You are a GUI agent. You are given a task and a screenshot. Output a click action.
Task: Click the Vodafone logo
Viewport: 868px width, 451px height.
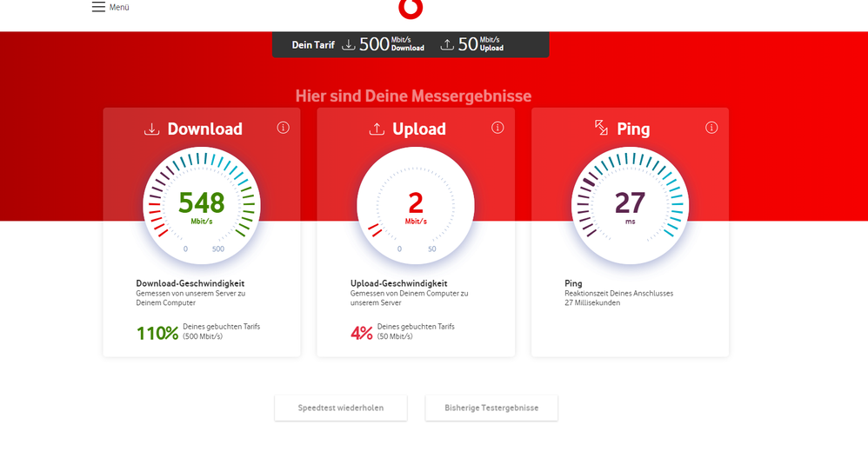click(x=411, y=9)
